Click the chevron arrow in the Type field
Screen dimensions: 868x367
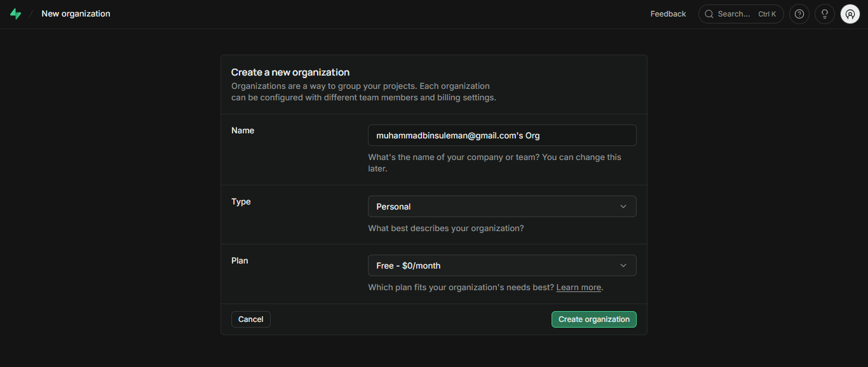coord(623,206)
